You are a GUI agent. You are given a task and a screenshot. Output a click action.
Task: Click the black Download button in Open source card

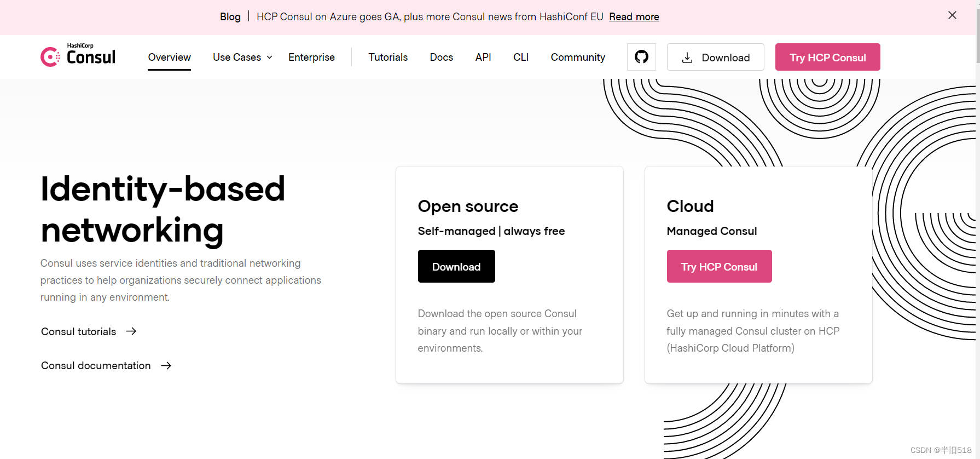tap(456, 266)
